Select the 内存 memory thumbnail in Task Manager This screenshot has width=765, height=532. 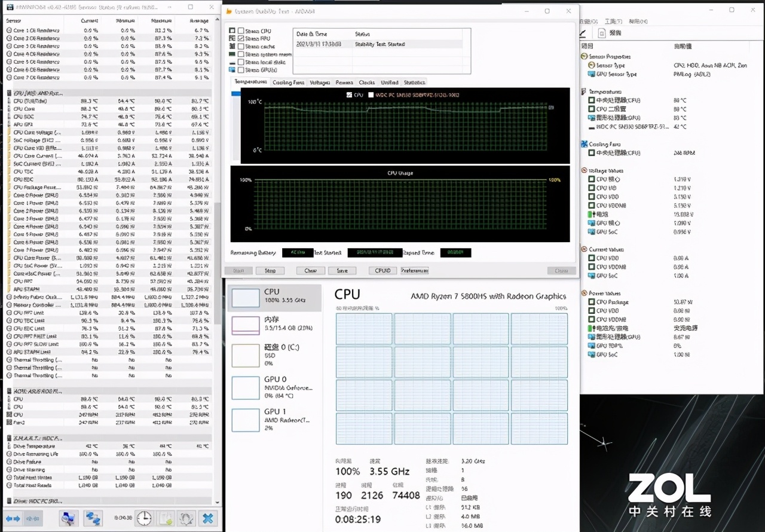pos(245,325)
